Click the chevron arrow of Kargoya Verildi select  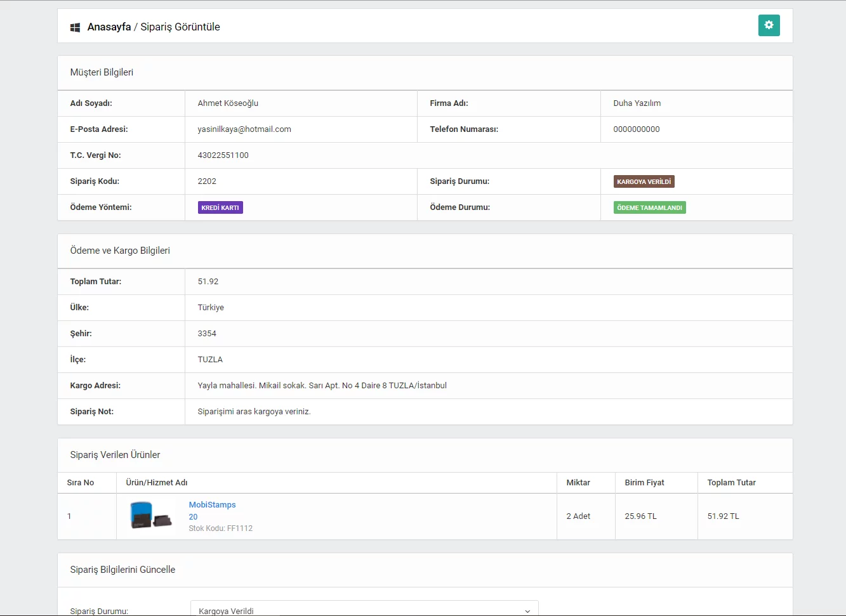[527, 611]
